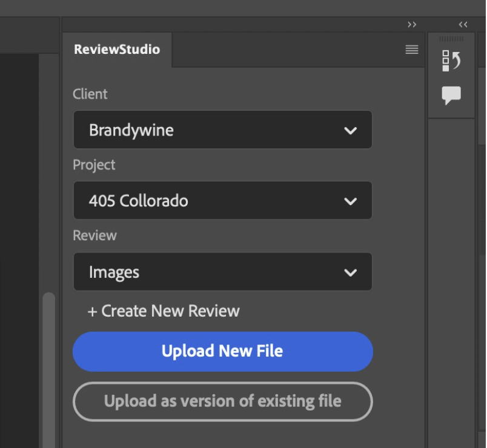The width and height of the screenshot is (487, 448).
Task: Select the ReviewStudio panel tab
Action: 117,50
